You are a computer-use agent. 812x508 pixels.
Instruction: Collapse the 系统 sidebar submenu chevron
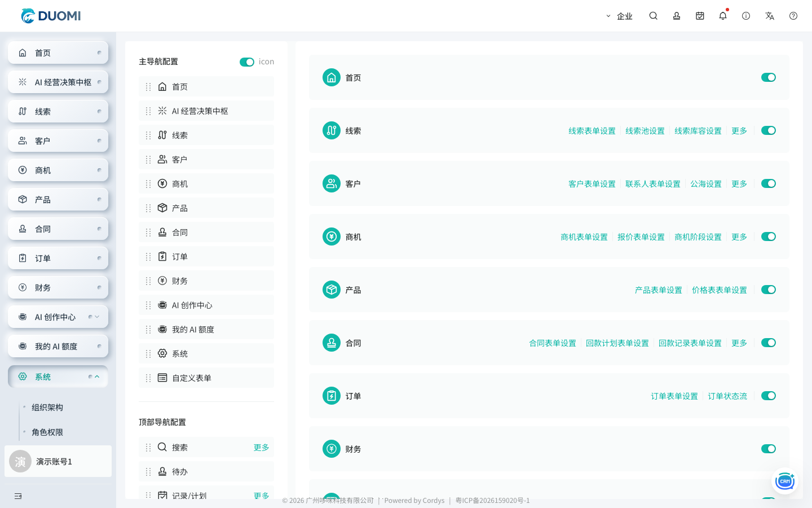[x=97, y=376]
